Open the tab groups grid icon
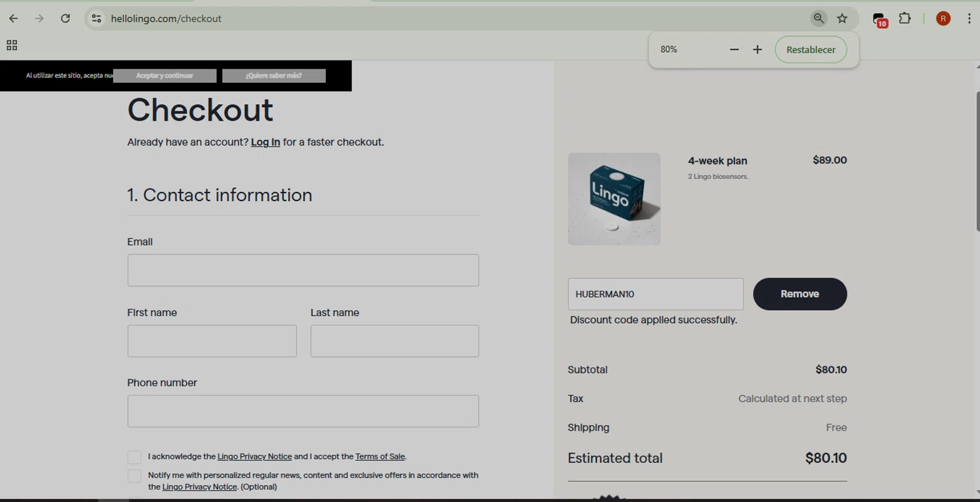Viewport: 980px width, 502px height. [12, 45]
